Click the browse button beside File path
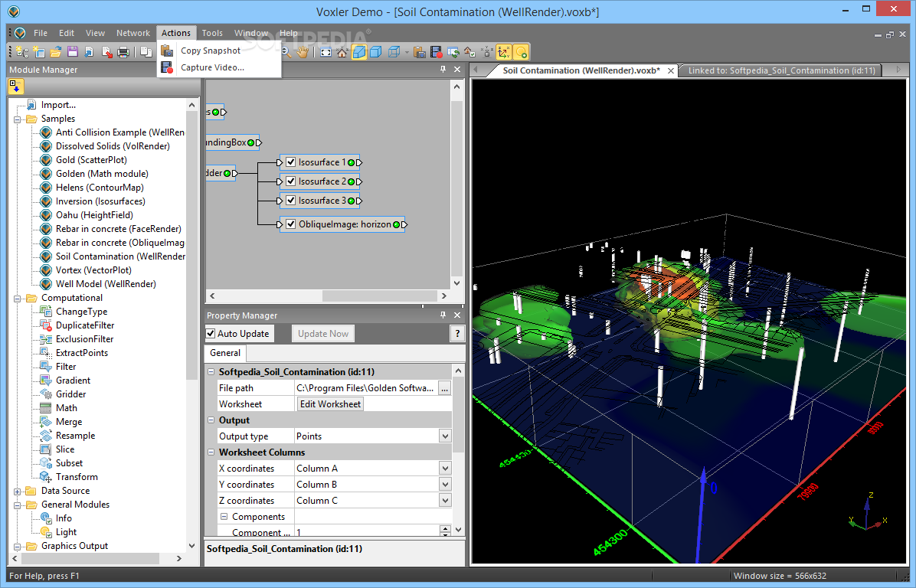 (x=444, y=387)
